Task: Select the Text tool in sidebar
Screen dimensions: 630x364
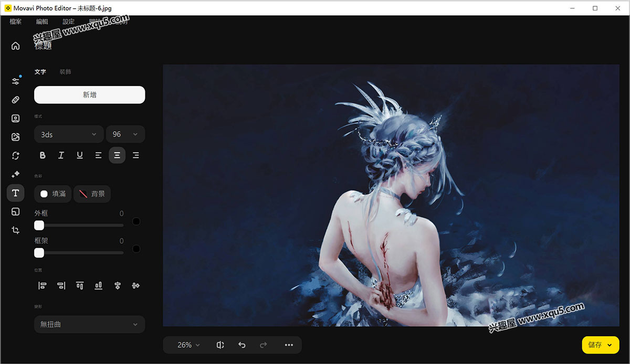Action: tap(16, 193)
